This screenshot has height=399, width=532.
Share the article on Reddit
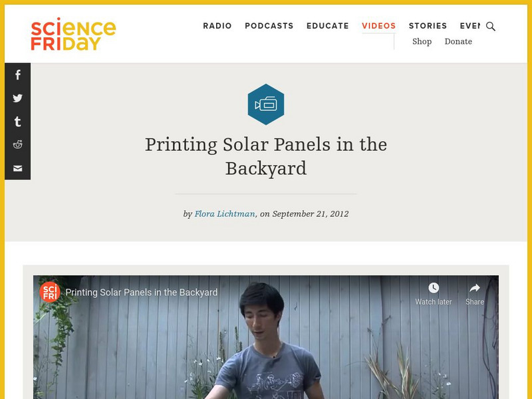pos(17,145)
